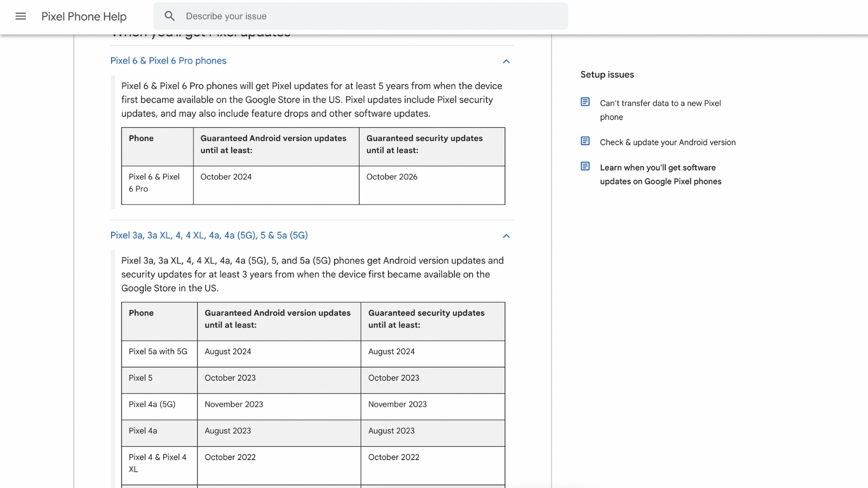Select the Pixel 4 & Pixel 4 XL cell
Screen dimensions: 868x488
[159, 466]
